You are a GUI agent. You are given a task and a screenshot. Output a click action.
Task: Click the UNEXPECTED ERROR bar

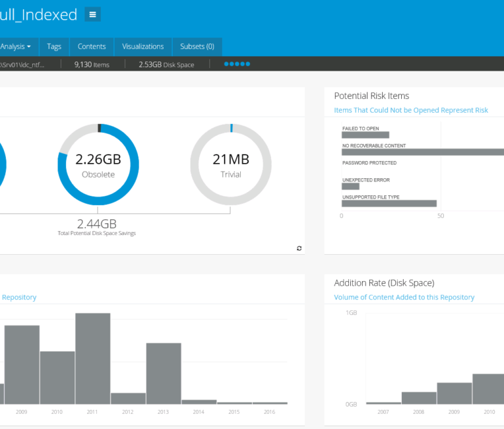tap(350, 187)
